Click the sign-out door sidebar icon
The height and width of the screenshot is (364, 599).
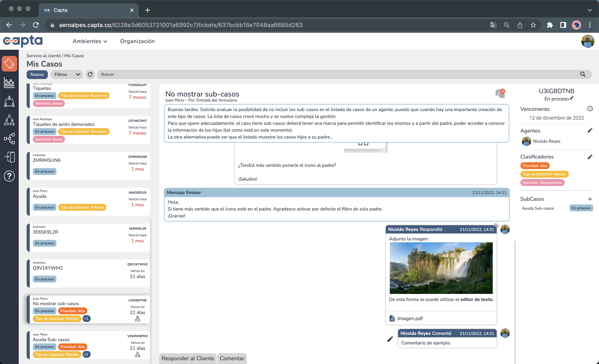pyautogui.click(x=9, y=157)
